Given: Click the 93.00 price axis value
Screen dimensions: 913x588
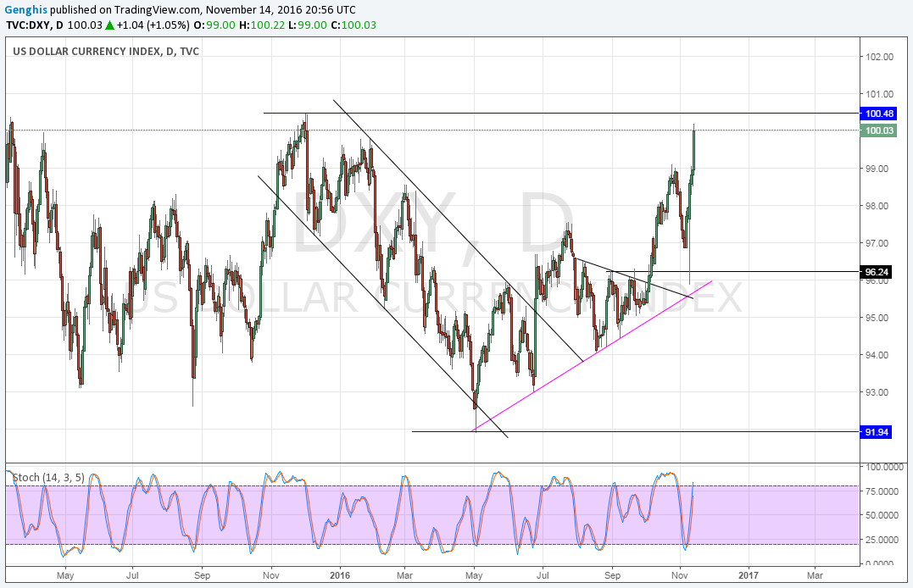Looking at the screenshot, I should click(877, 392).
